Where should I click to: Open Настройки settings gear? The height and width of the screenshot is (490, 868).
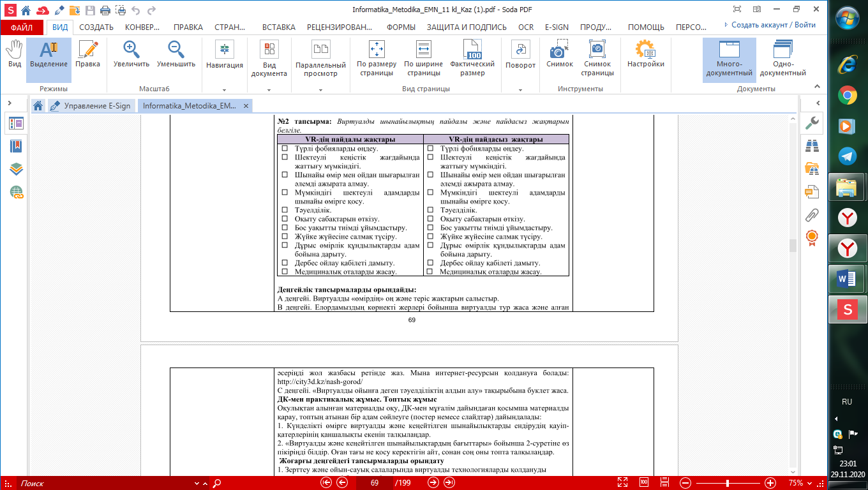pos(646,54)
